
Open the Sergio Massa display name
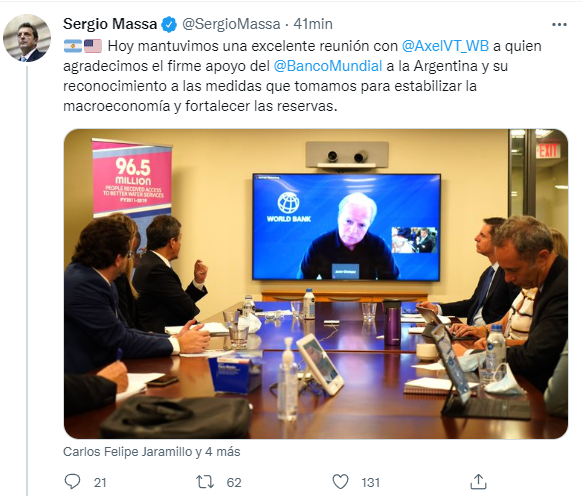110,24
